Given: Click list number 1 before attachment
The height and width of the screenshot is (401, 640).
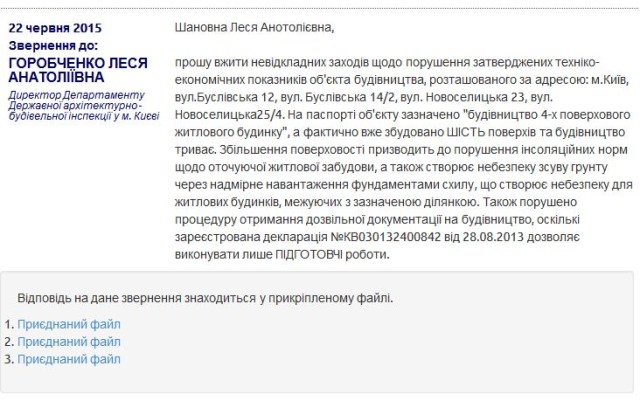Looking at the screenshot, I should click(8, 325).
